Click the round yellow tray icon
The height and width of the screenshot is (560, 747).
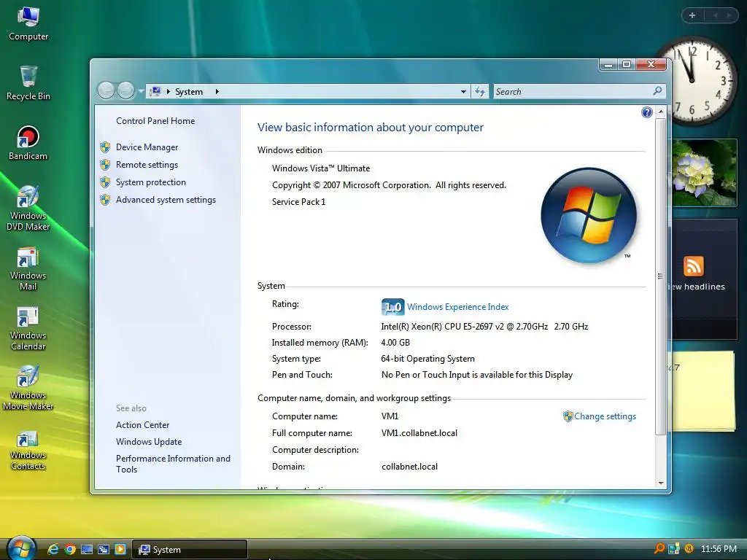click(x=689, y=548)
